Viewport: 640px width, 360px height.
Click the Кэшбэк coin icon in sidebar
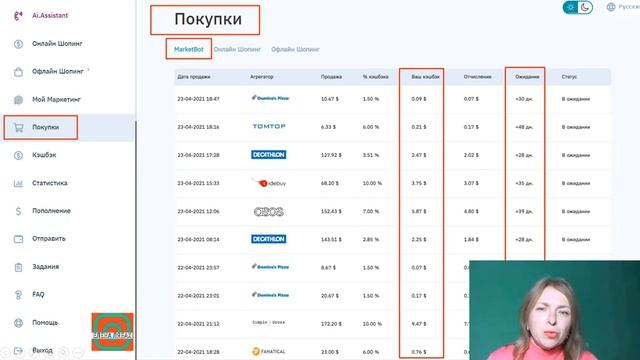click(18, 155)
